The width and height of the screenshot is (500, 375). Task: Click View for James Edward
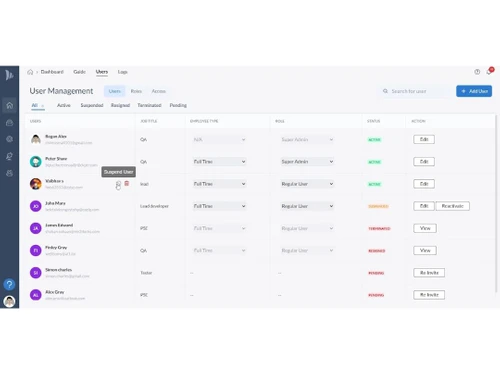[425, 228]
